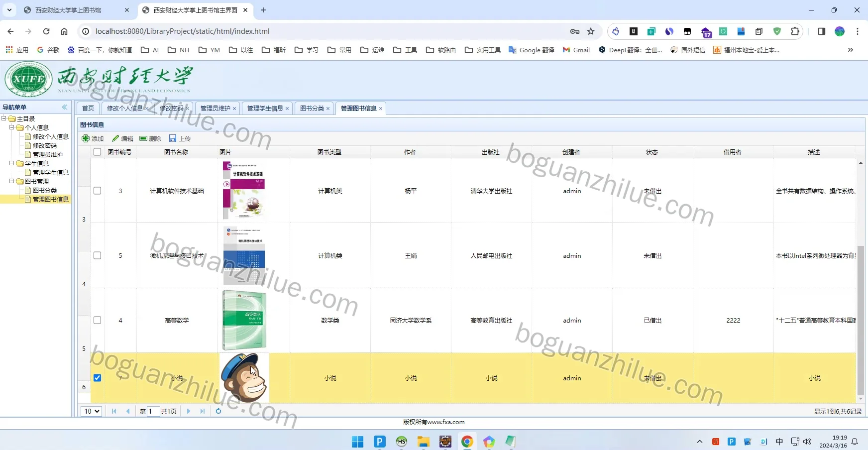Click the Chrome icon in the taskbar

(467, 442)
